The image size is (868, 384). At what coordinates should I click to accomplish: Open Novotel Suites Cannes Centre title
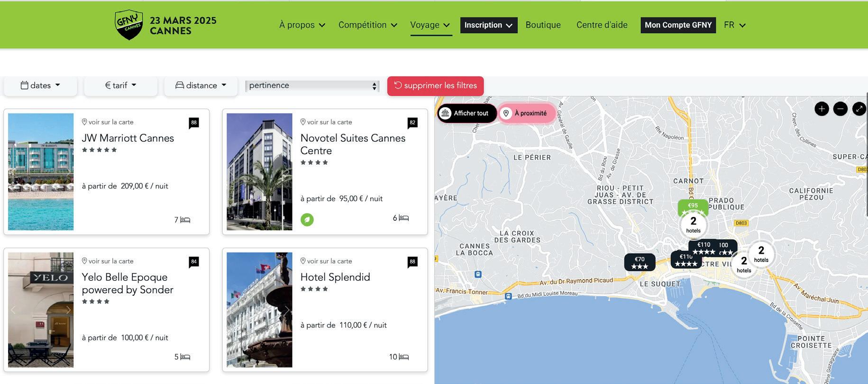(353, 144)
